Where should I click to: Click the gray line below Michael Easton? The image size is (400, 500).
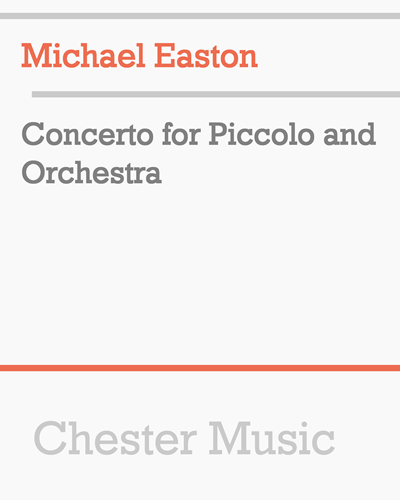216,94
